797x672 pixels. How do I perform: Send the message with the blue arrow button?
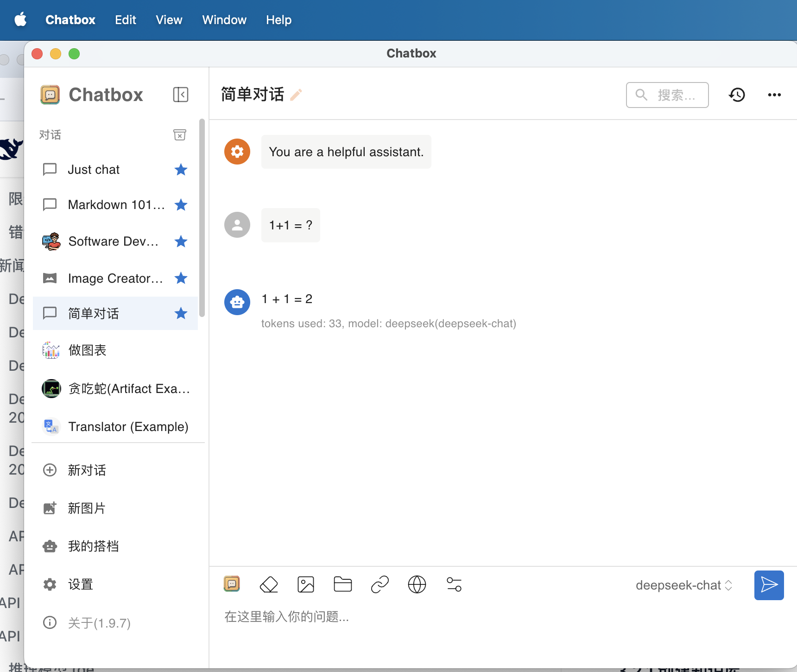[x=769, y=585]
